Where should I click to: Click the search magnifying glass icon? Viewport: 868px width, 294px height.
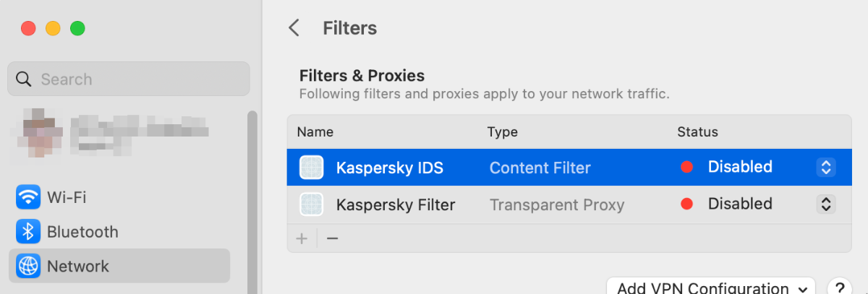pos(24,79)
